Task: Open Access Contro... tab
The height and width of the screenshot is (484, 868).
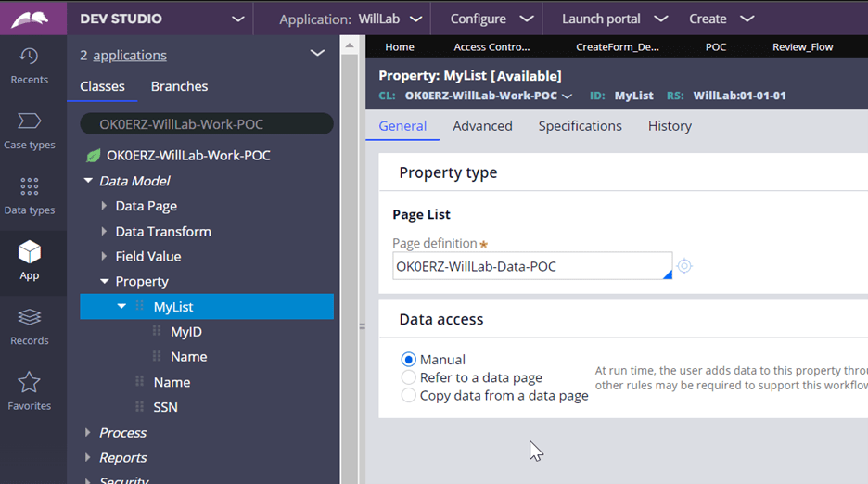Action: coord(492,47)
